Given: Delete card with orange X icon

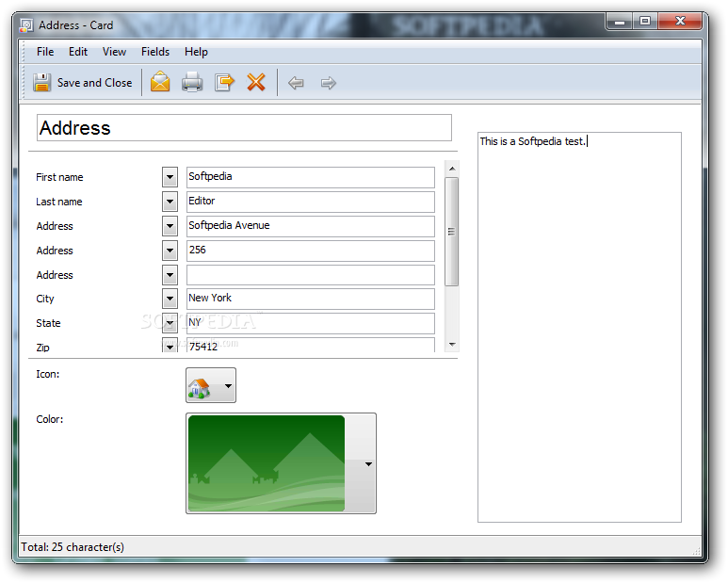Looking at the screenshot, I should click(256, 82).
